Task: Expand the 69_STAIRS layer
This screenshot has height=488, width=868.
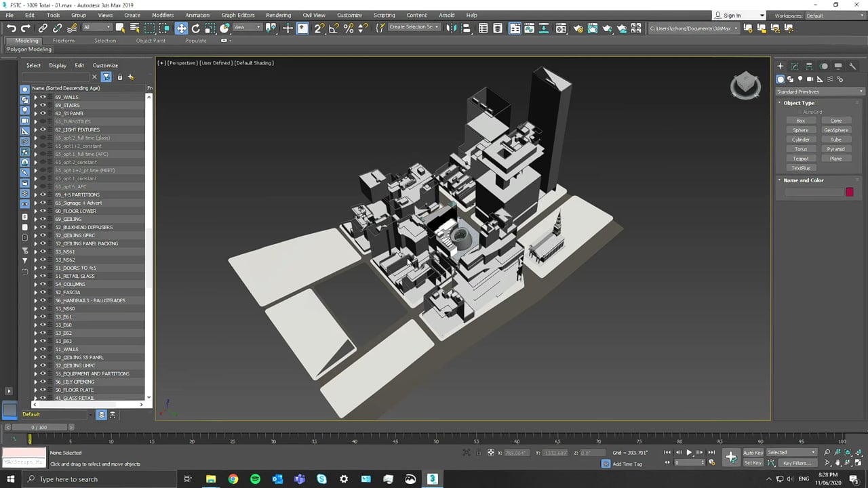Action: 35,105
